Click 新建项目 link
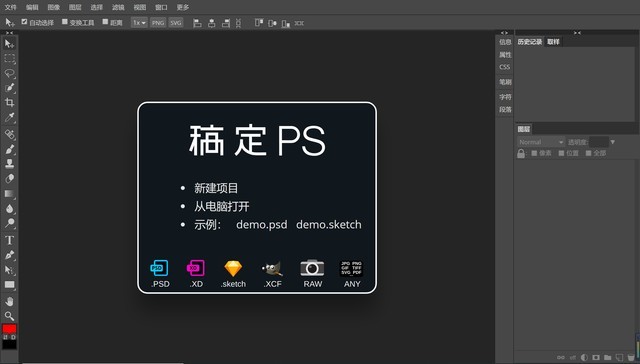The width and height of the screenshot is (640, 364). [216, 188]
